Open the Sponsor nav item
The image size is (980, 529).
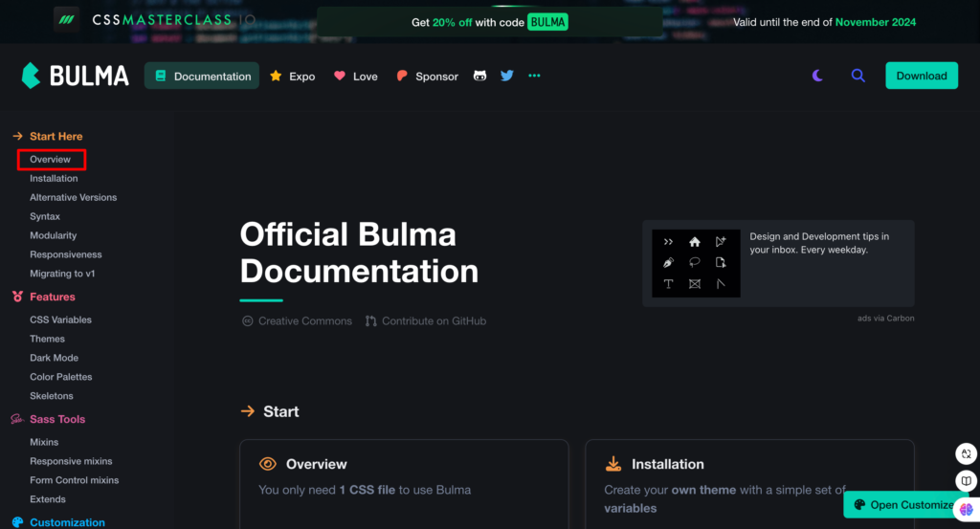pos(428,76)
